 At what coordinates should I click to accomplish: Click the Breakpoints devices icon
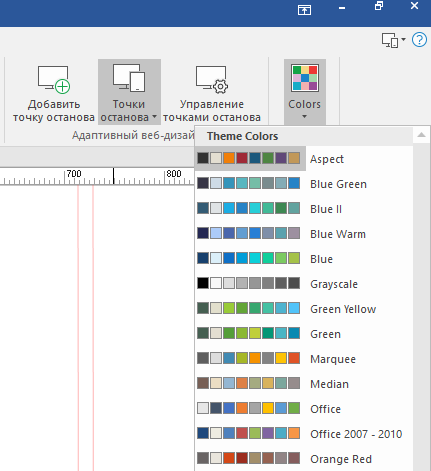click(129, 78)
